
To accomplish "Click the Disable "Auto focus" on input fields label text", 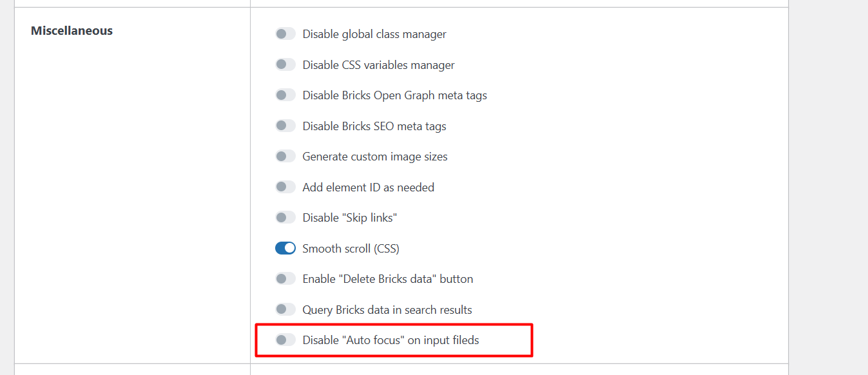I will (391, 340).
